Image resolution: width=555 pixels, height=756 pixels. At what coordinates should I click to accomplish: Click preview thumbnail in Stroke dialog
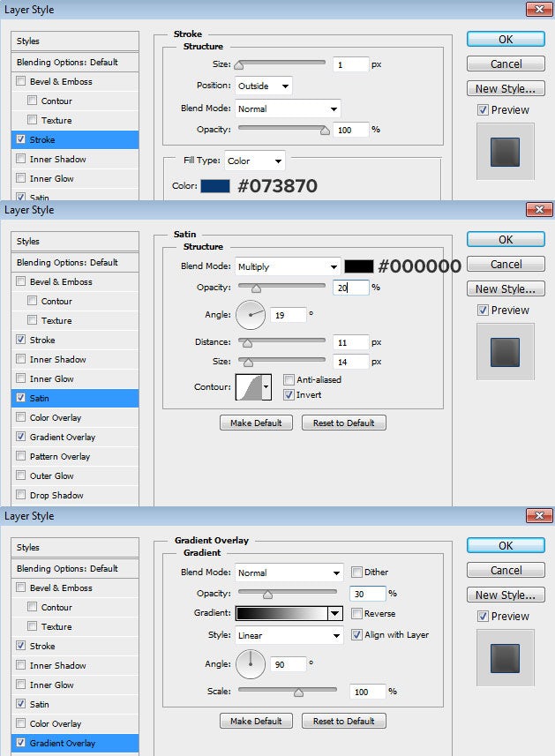point(505,152)
